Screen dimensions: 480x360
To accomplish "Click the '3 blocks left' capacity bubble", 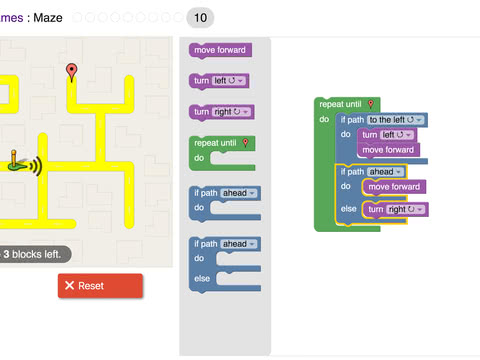I will (35, 254).
